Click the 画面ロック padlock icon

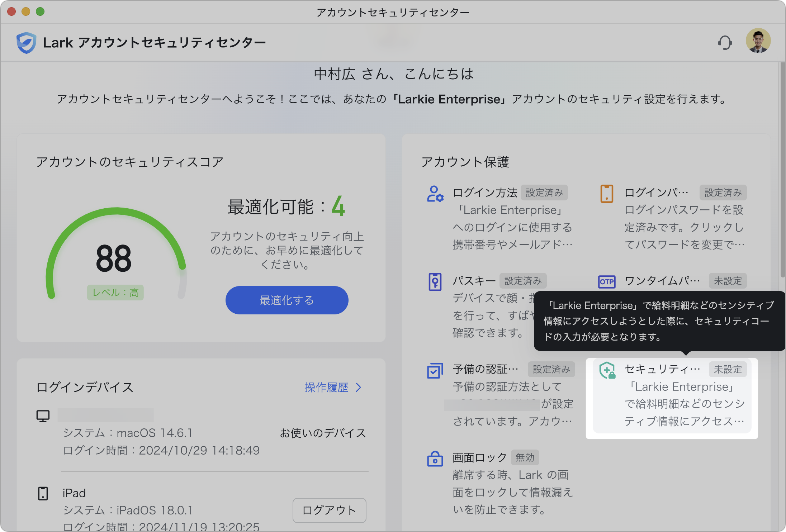click(x=434, y=458)
